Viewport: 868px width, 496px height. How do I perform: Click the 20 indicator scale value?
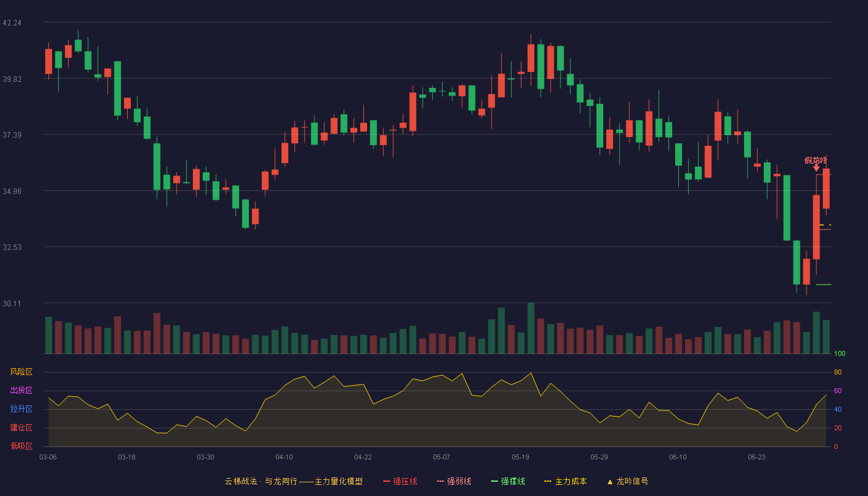click(x=838, y=428)
